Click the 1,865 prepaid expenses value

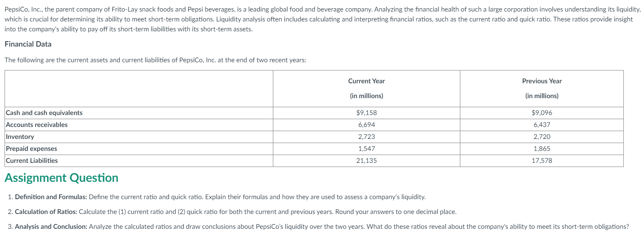542,149
